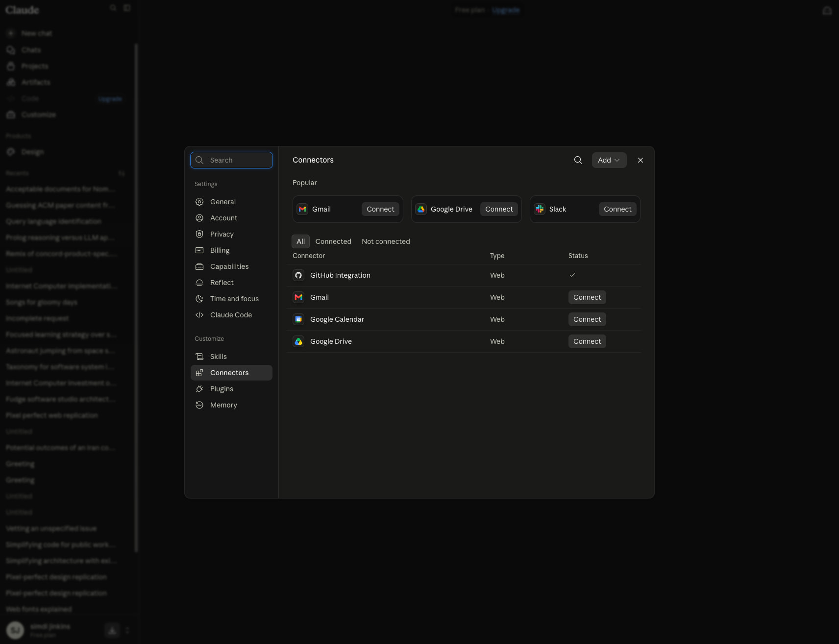839x644 pixels.
Task: Click the Google Calendar row name
Action: click(337, 319)
